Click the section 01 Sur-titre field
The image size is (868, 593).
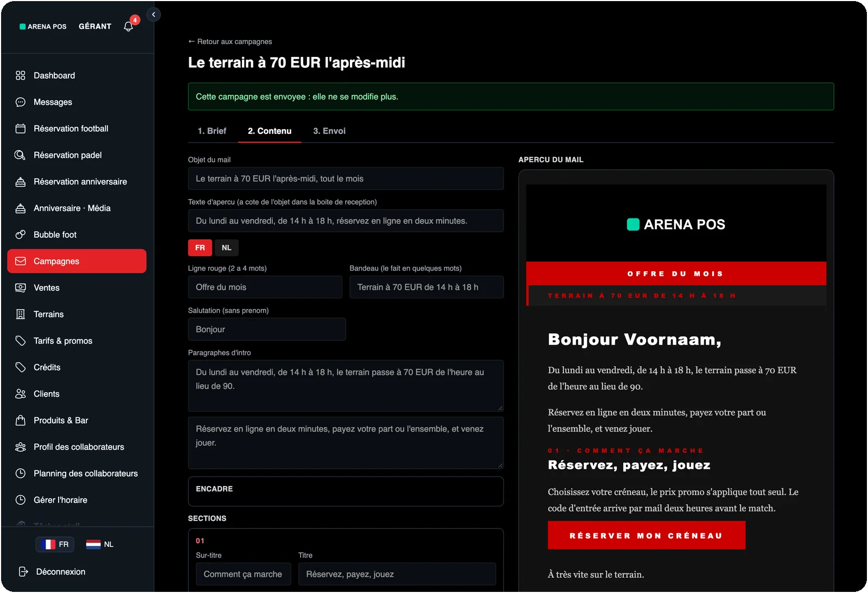point(244,574)
